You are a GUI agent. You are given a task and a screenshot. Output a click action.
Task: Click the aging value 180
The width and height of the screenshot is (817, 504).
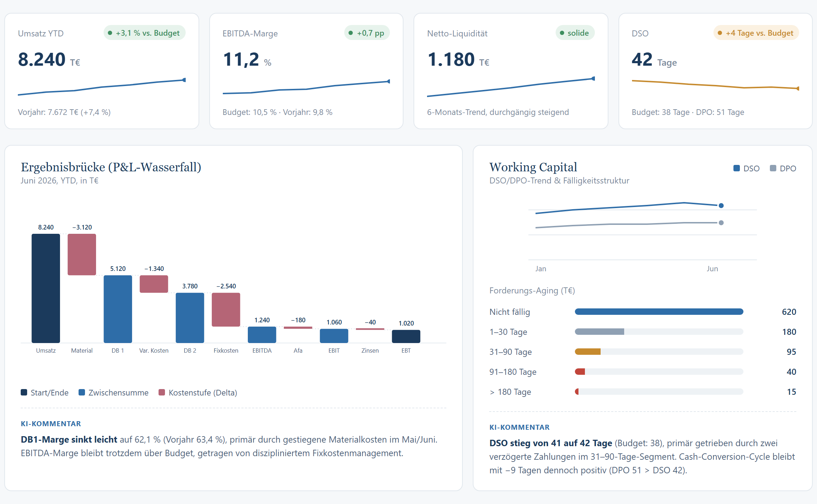pyautogui.click(x=789, y=332)
